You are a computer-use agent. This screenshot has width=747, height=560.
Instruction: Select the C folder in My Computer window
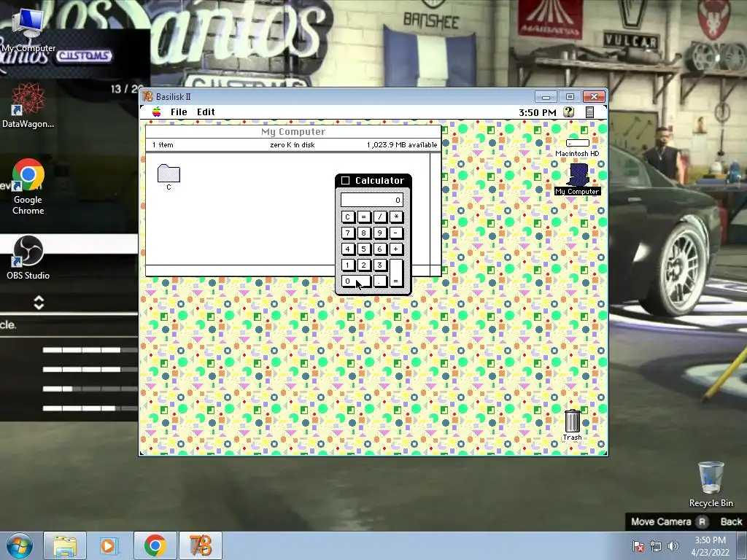coord(169,177)
